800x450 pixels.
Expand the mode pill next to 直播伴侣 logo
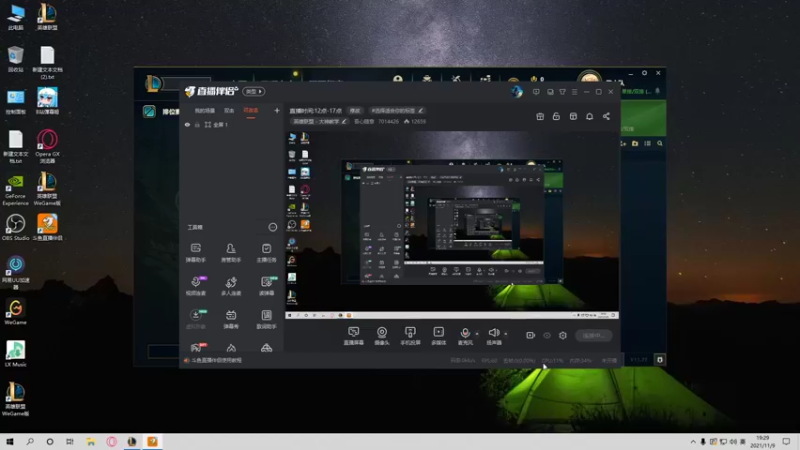pyautogui.click(x=253, y=91)
